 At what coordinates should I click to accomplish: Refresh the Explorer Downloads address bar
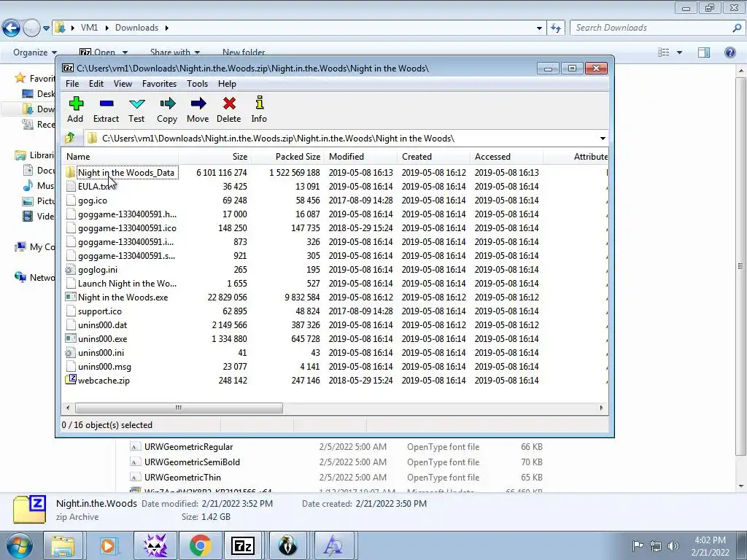556,28
